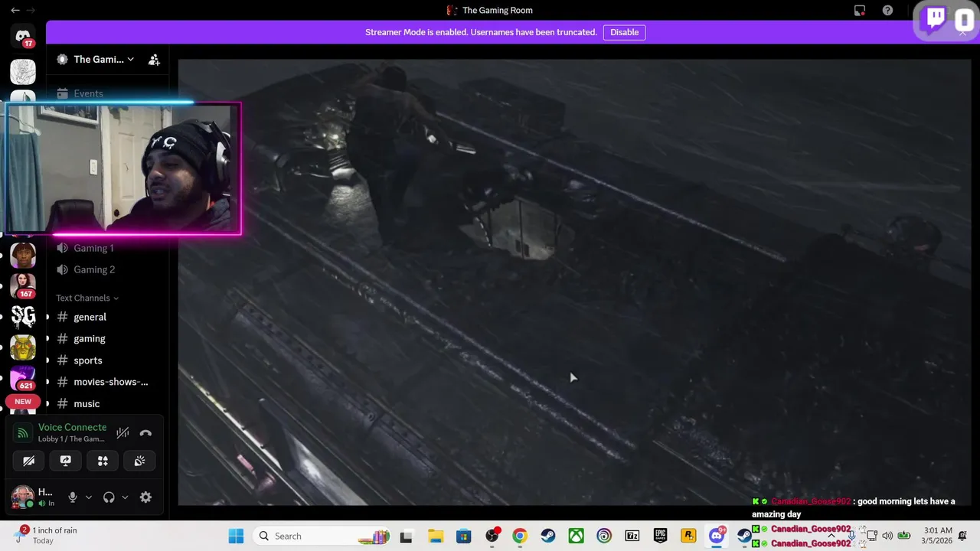Open 7-Zip from the taskbar

(632, 536)
